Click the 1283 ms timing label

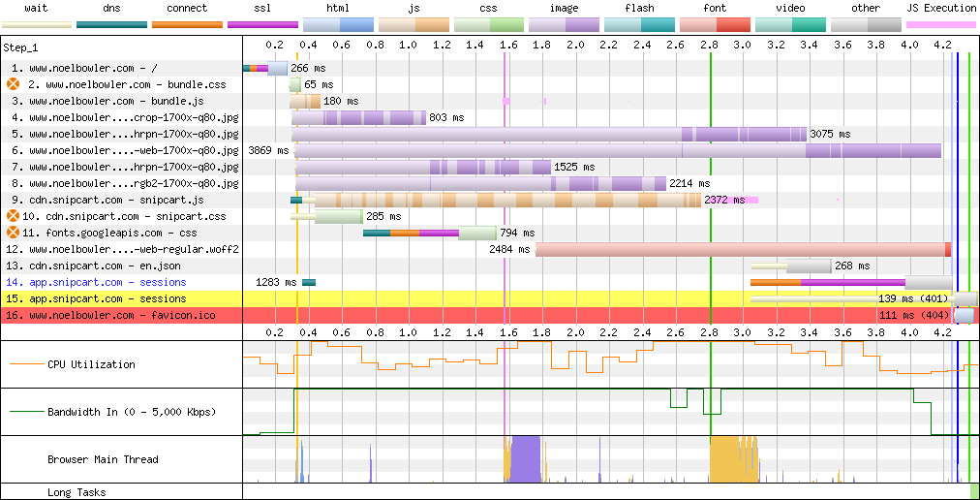[277, 282]
